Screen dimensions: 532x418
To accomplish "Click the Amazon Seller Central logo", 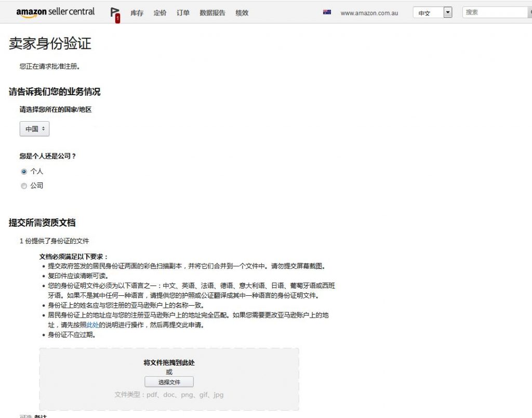I will (55, 12).
